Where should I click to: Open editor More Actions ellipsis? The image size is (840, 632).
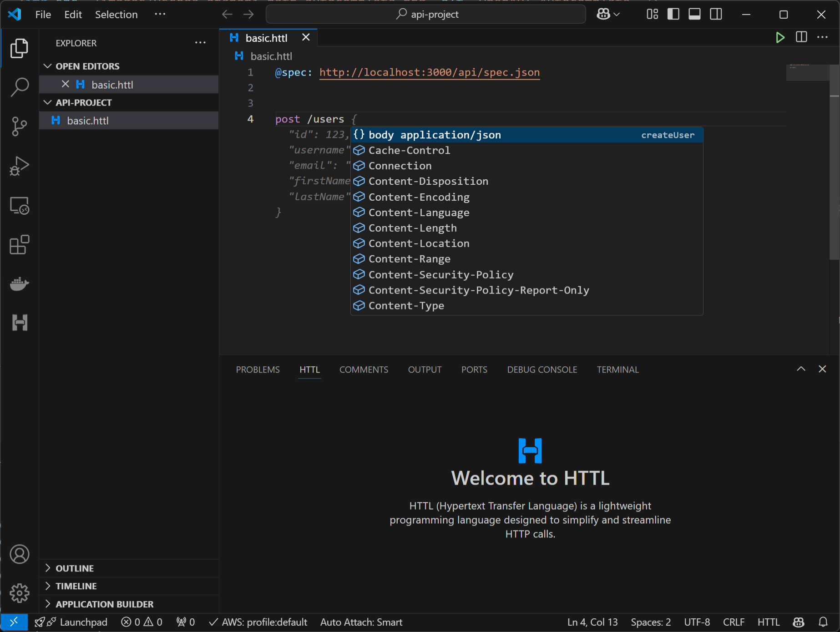822,37
